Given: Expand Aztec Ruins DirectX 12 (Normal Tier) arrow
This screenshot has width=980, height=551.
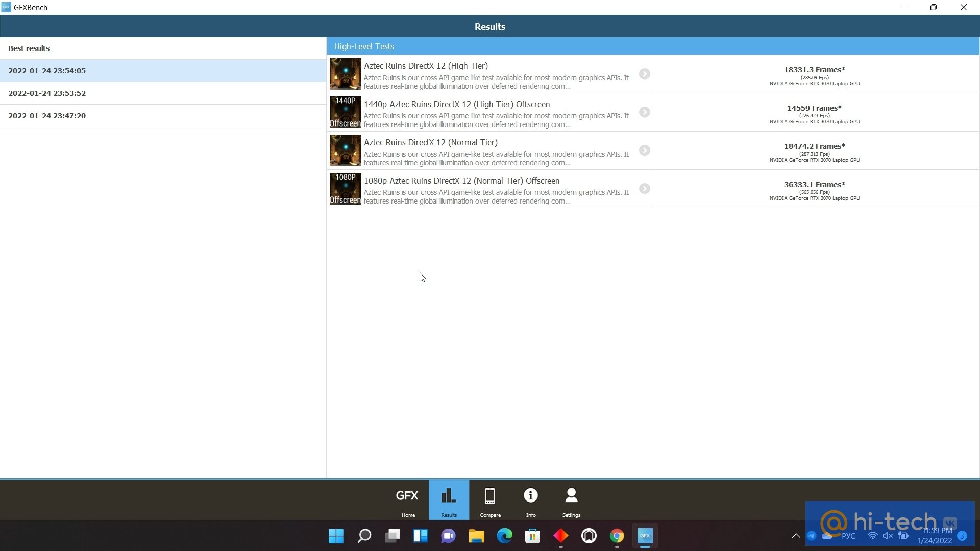Looking at the screenshot, I should (645, 151).
